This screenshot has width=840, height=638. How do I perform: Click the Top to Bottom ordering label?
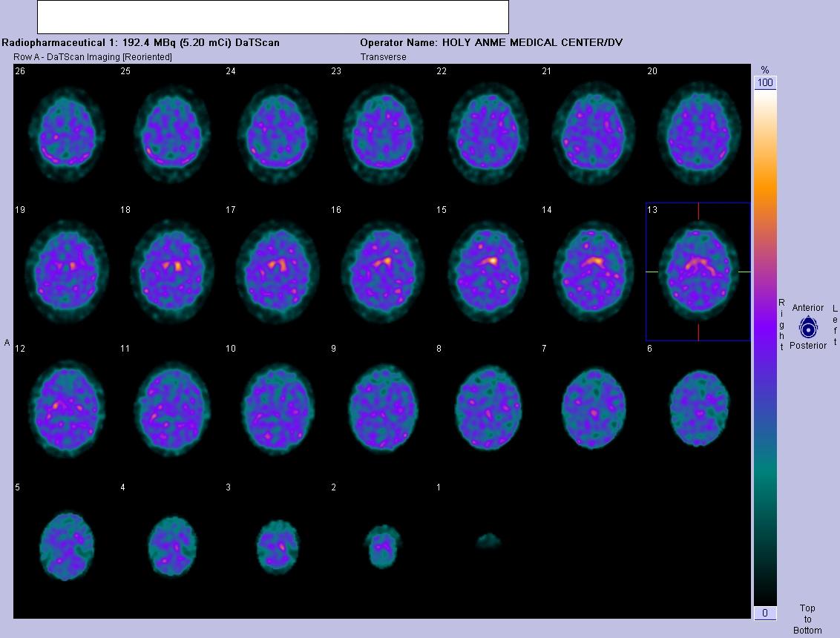coord(807,619)
